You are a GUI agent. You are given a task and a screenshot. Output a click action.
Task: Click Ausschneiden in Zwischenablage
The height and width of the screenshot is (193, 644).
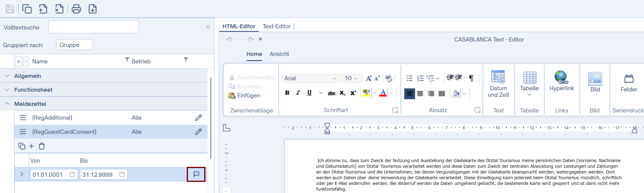click(252, 78)
